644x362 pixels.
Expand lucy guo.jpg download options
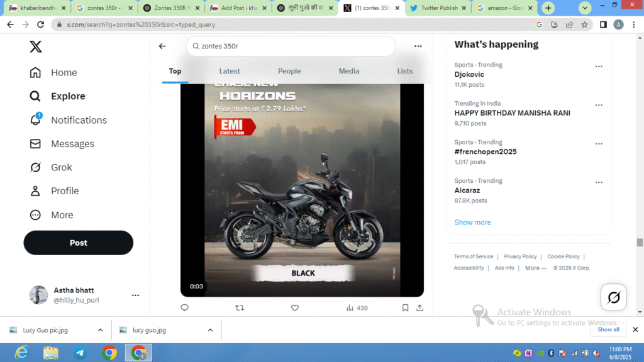[x=210, y=330]
